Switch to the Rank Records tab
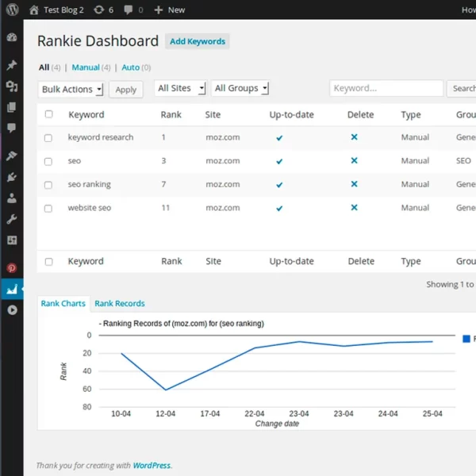476x476 pixels. click(x=120, y=303)
